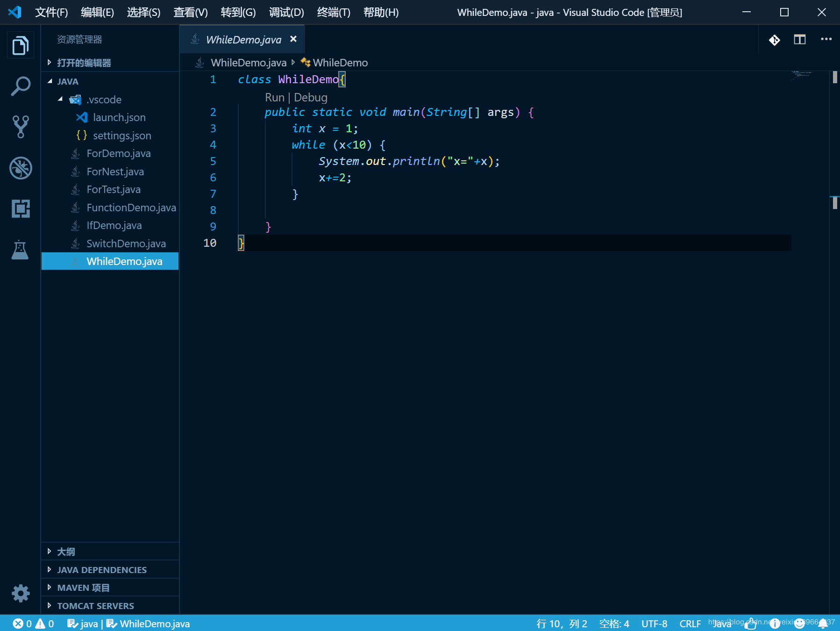Open the Explorer view in activity bar
Screen dimensions: 840x631
(x=21, y=46)
